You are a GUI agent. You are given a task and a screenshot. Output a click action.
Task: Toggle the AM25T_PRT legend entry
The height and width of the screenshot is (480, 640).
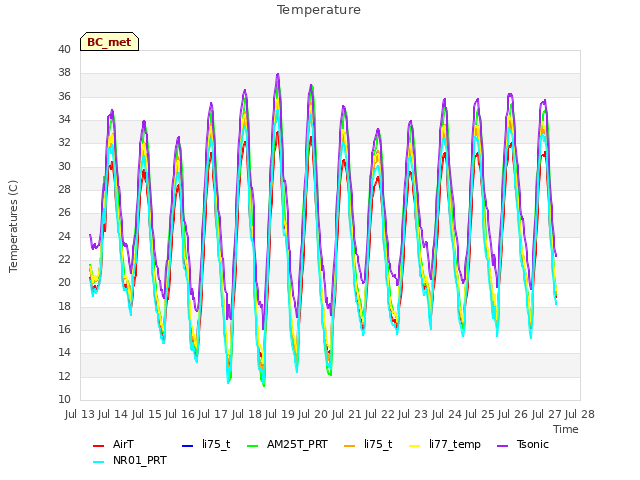pos(287,444)
